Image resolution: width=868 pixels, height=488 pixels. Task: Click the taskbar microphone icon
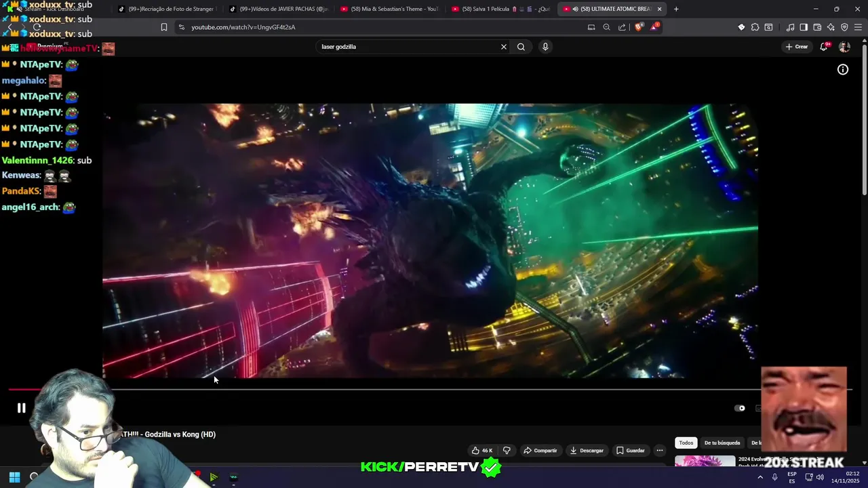(x=775, y=477)
